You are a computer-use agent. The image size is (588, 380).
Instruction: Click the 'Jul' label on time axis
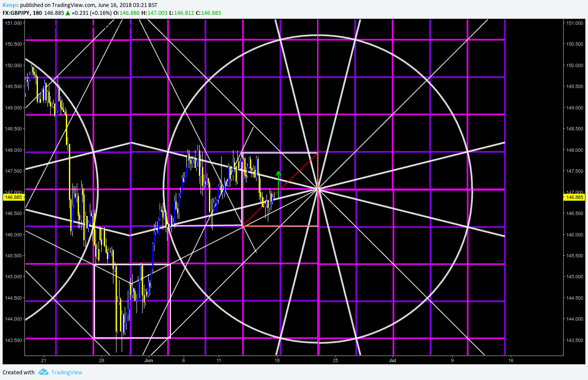pyautogui.click(x=393, y=360)
